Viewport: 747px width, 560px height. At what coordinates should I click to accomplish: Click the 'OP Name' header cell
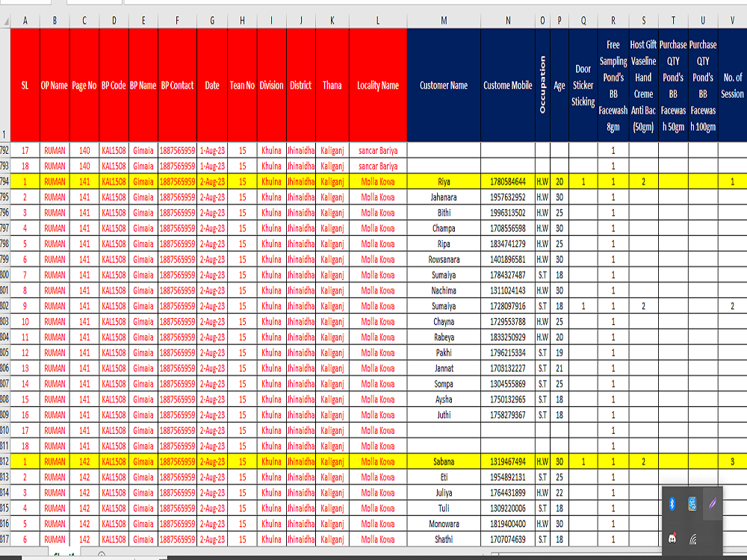tap(55, 85)
